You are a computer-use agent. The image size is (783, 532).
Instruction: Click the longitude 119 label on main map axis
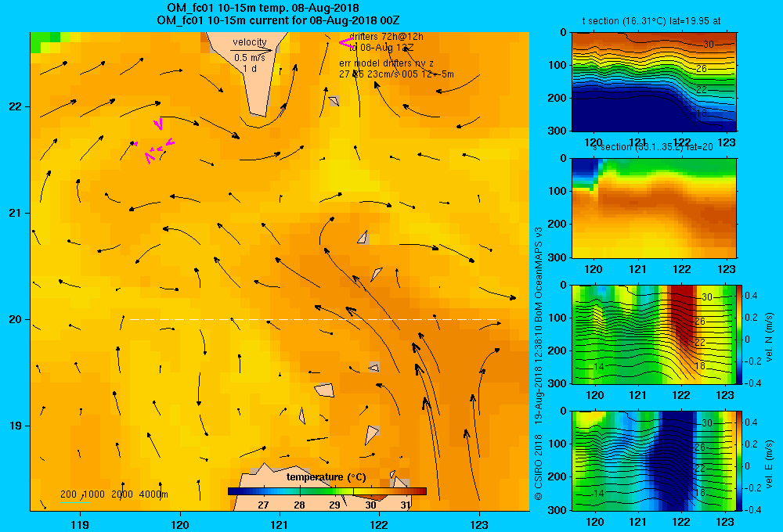click(x=80, y=524)
